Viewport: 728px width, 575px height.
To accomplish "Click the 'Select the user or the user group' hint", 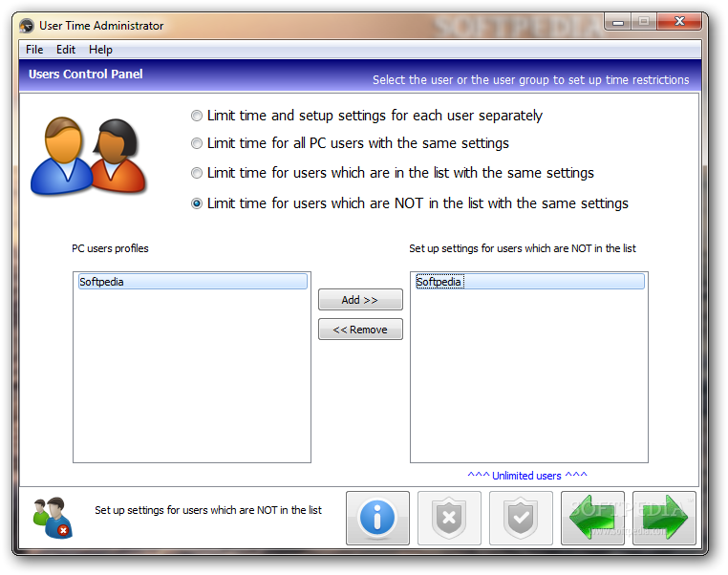I will (530, 80).
